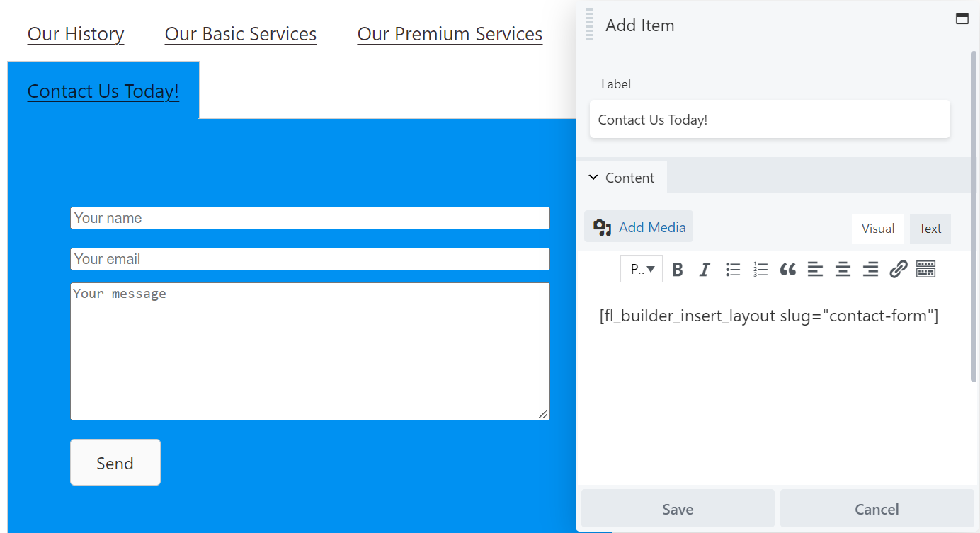Screen dimensions: 980x533
Task: Switch to the Visual editing tab
Action: coord(878,228)
